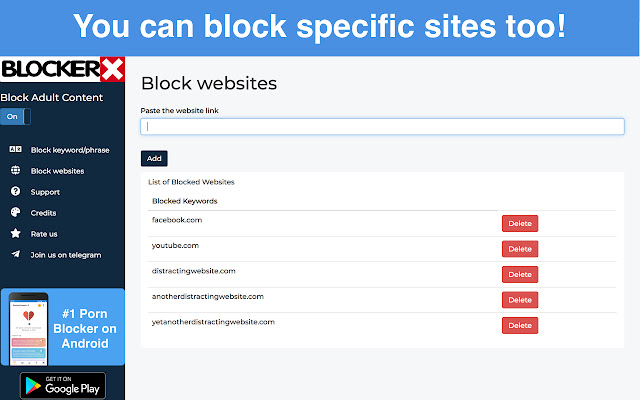
Task: Open Get it on Google Play badge
Action: [62, 386]
